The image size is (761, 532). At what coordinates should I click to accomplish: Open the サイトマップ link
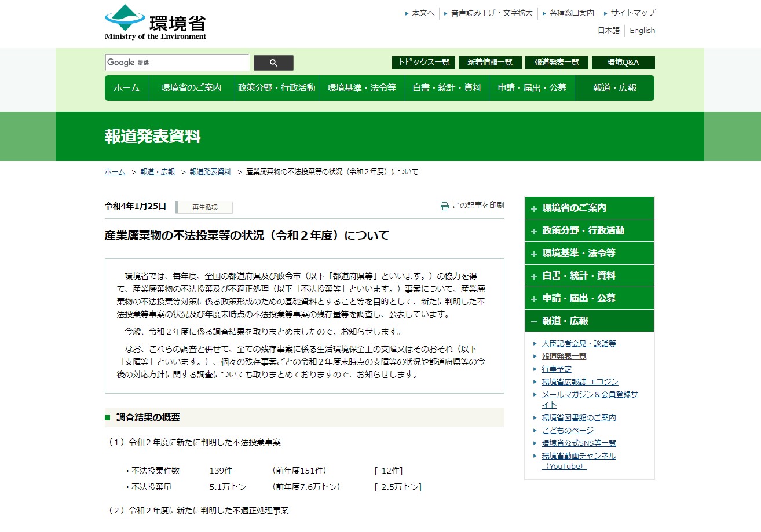pos(632,13)
